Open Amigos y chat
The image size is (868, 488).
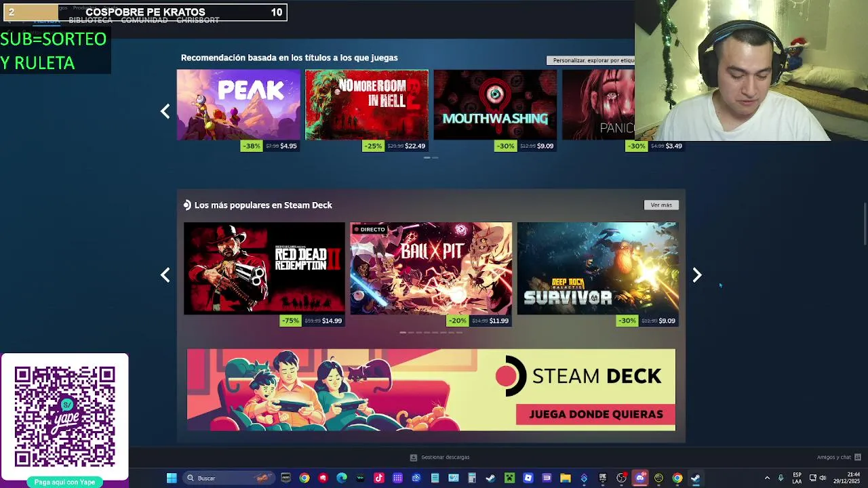tap(834, 457)
